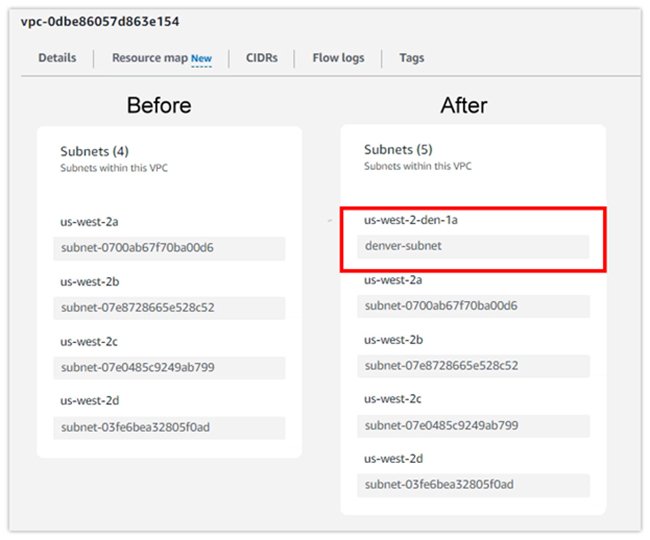Go to the Tags tab

click(x=412, y=58)
